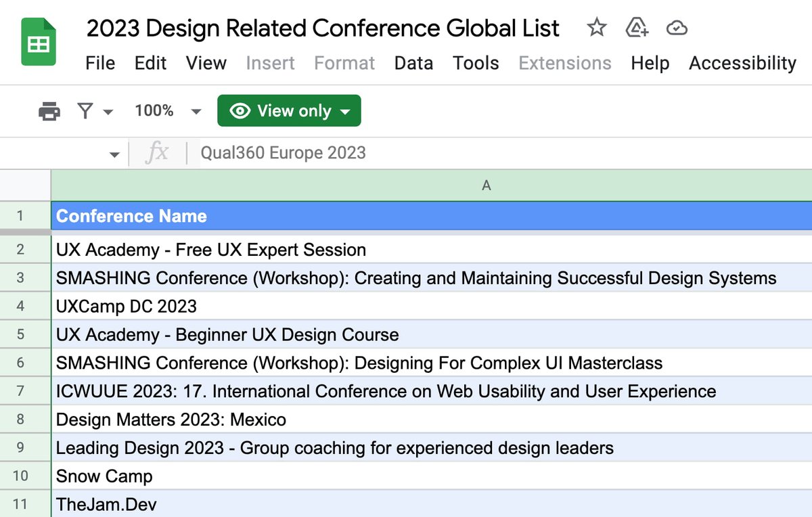Print the spreadsheet

point(49,111)
